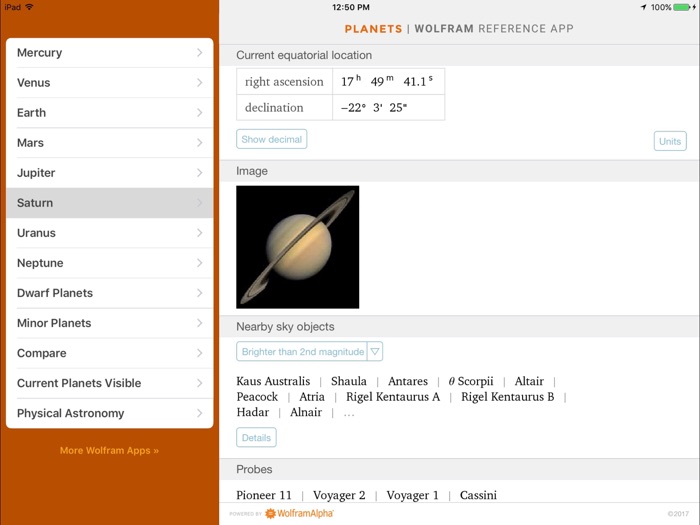Tap the location services arrow icon
This screenshot has width=700, height=525.
click(x=643, y=7)
